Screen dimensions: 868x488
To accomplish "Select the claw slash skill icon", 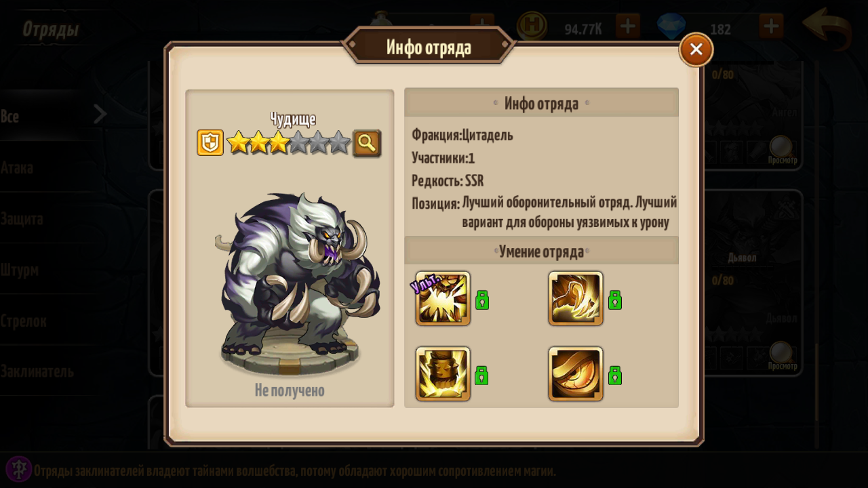I will click(x=576, y=299).
